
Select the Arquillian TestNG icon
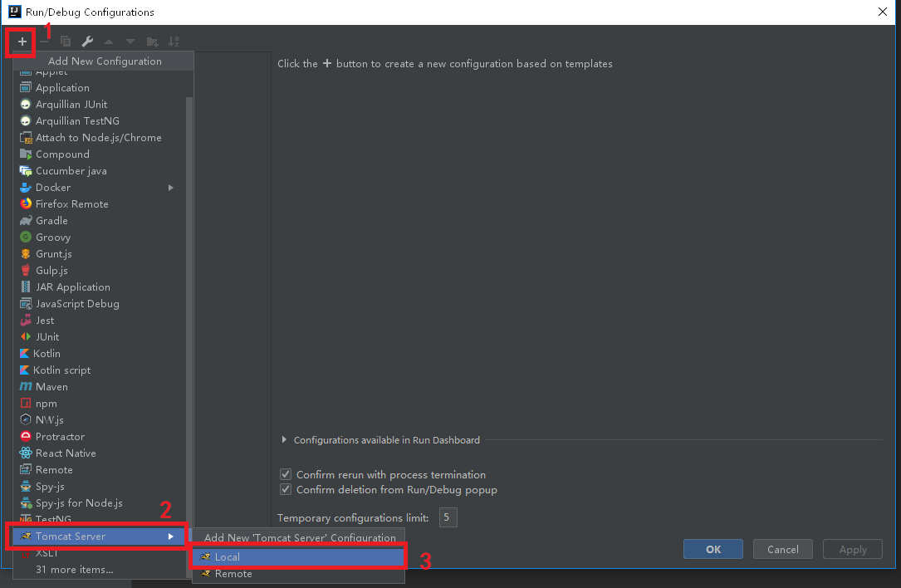tap(25, 120)
